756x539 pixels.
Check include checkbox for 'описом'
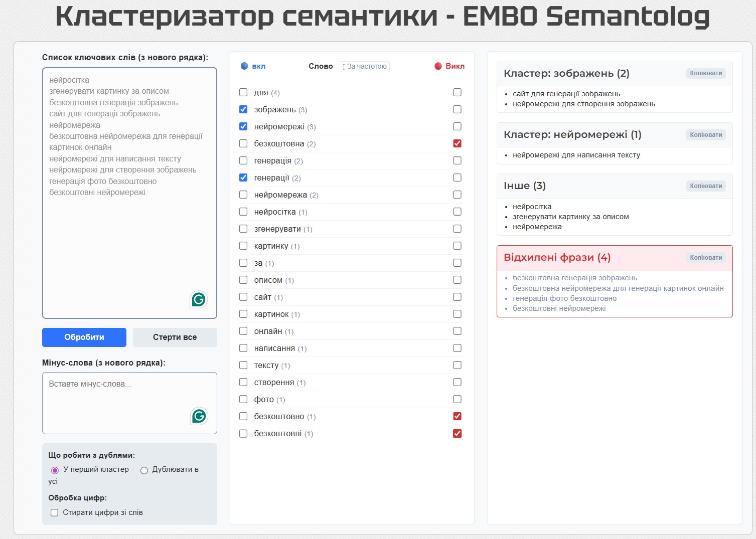pyautogui.click(x=243, y=280)
